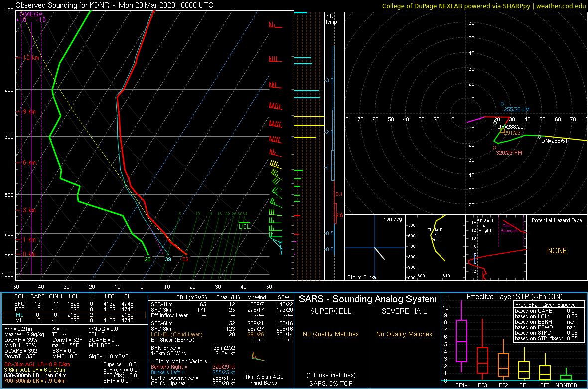The height and width of the screenshot is (389, 588).
Task: Click the Storm Slinky white line
Action: [x=380, y=253]
